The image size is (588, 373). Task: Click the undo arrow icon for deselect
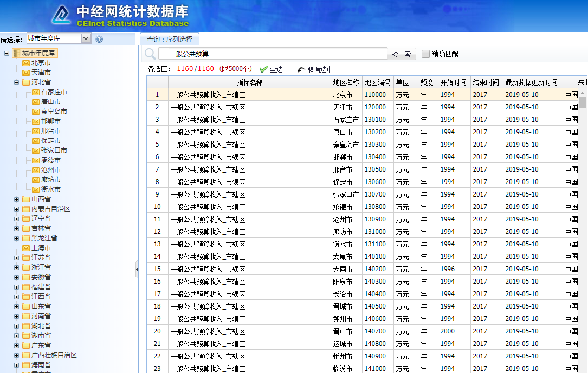pos(301,69)
